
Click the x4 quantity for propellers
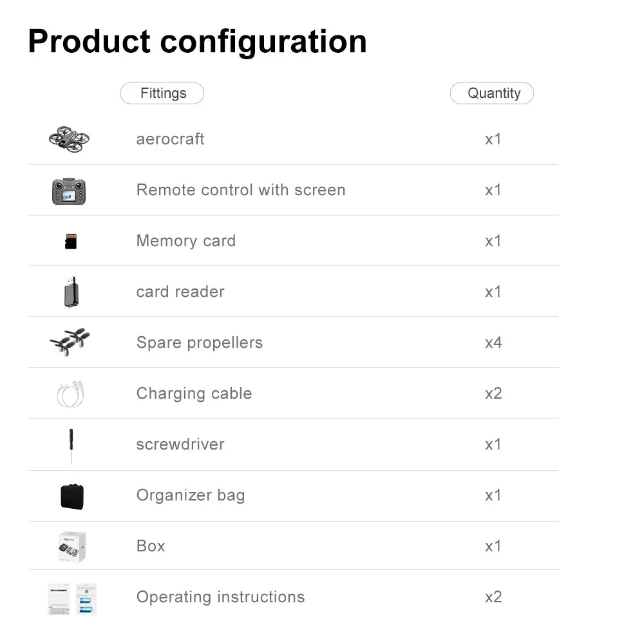pyautogui.click(x=493, y=343)
